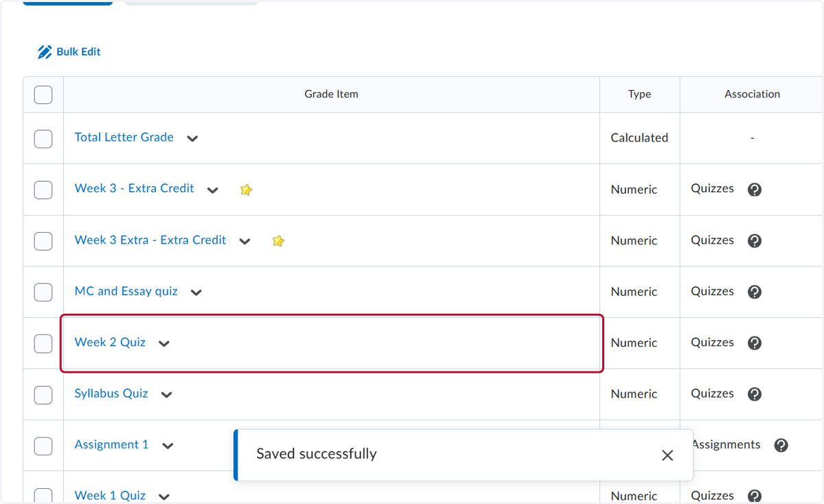The image size is (824, 504).
Task: Click the help icon next to Assignments association
Action: [x=781, y=446]
